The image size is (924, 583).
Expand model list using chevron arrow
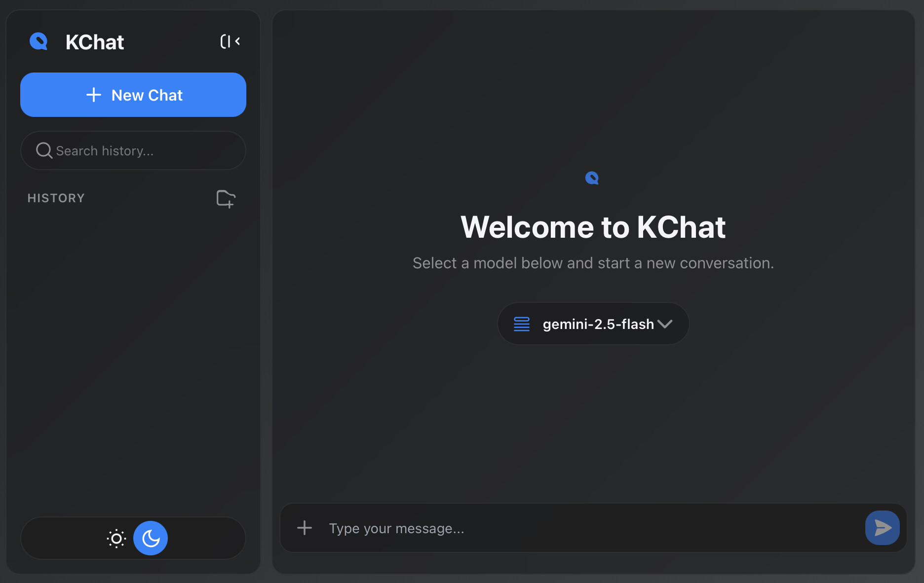click(665, 324)
